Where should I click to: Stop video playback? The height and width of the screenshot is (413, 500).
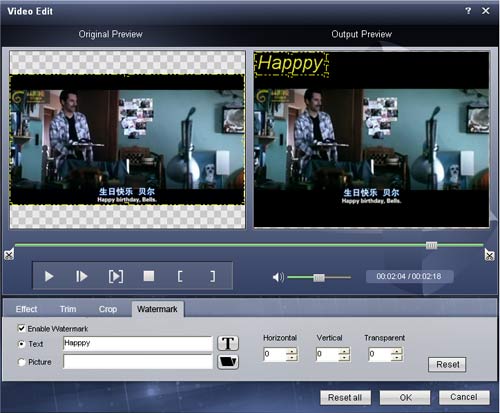(x=149, y=276)
